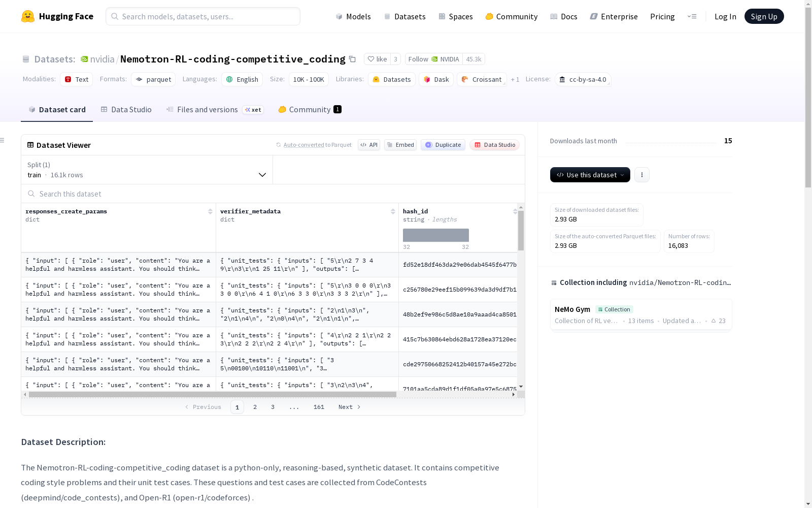The image size is (812, 508).
Task: Open the NeMo Gym collection card
Action: [x=641, y=315]
